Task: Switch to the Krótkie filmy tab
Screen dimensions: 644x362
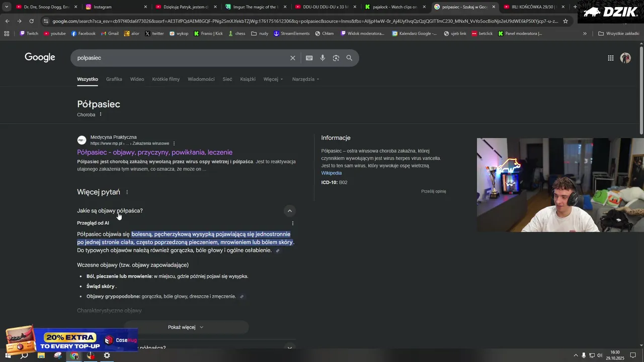Action: coord(166,79)
